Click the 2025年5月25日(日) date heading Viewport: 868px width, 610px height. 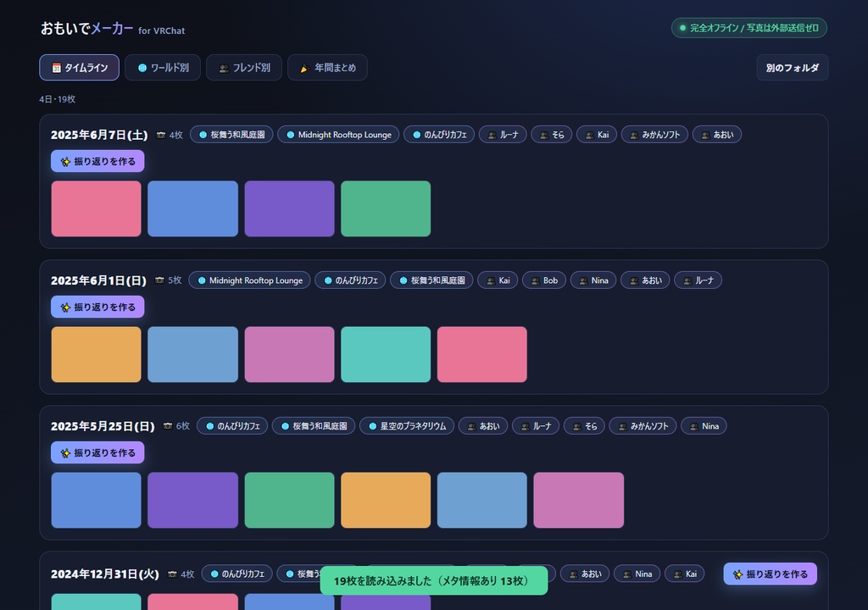103,425
